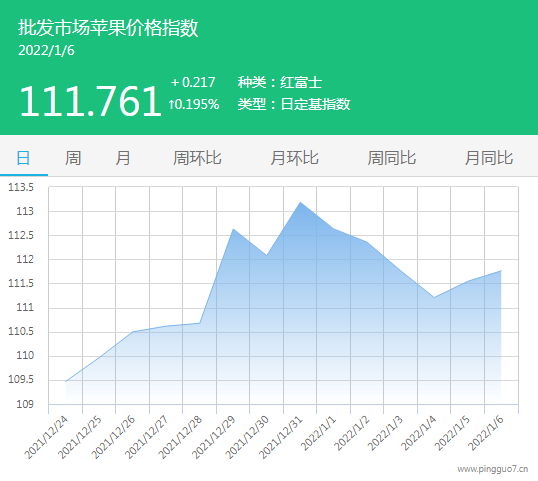This screenshot has width=538, height=481.
Task: Open the www.pingguo7.cn link
Action: [493, 469]
